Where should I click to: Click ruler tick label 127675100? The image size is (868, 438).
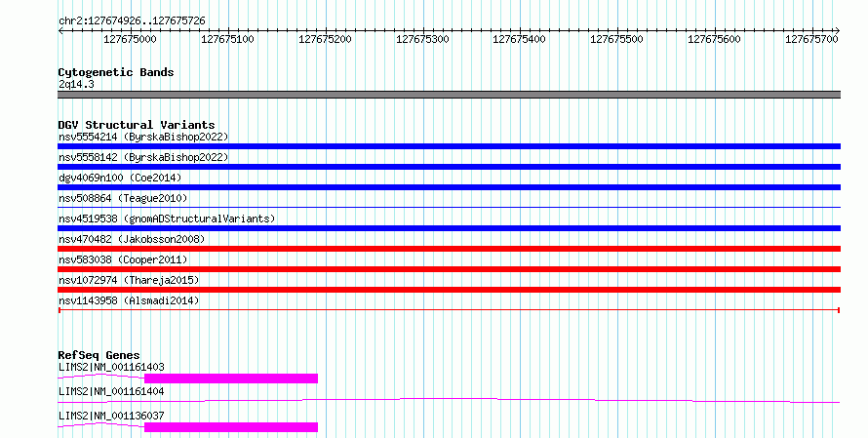[227, 39]
